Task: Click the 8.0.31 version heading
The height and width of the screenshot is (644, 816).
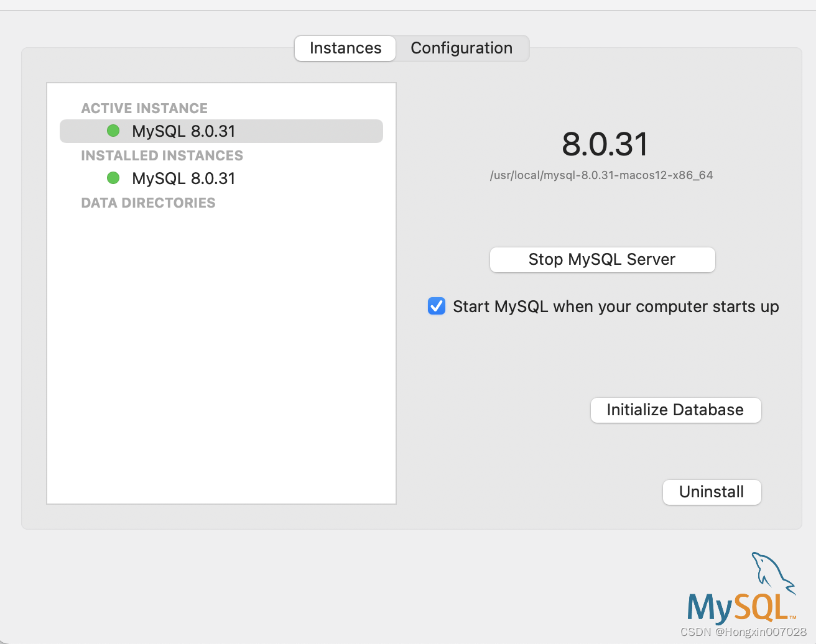Action: coord(605,144)
